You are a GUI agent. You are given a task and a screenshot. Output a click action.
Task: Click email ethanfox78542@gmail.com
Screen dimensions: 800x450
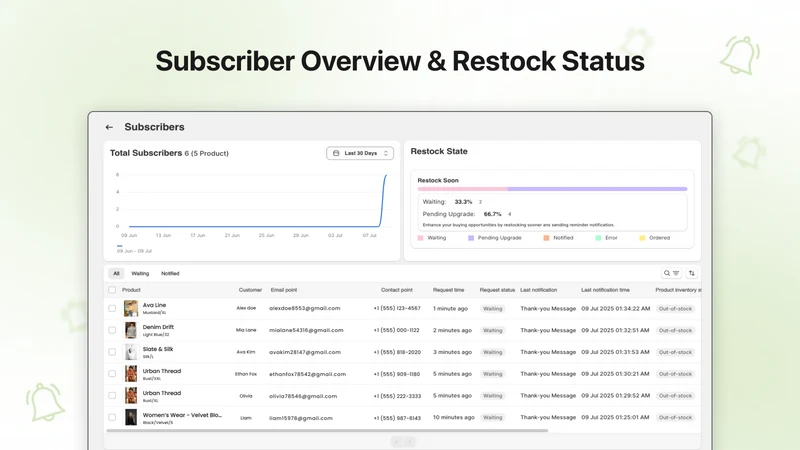point(308,374)
